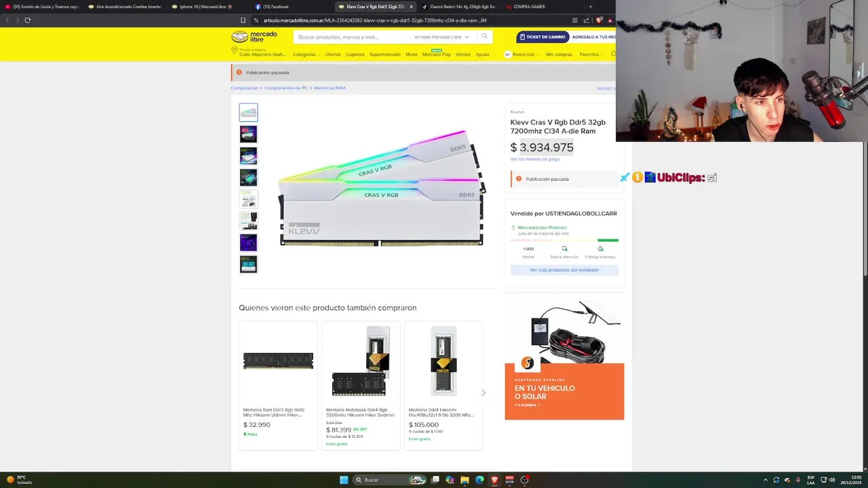Click the Mercado Libre logo

pyautogui.click(x=254, y=37)
